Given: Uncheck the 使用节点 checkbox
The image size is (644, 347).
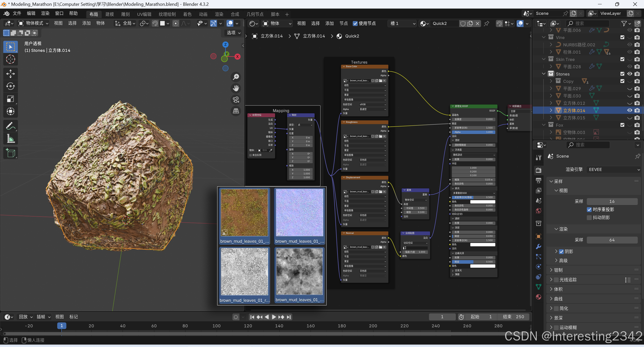Looking at the screenshot, I should pyautogui.click(x=355, y=23).
